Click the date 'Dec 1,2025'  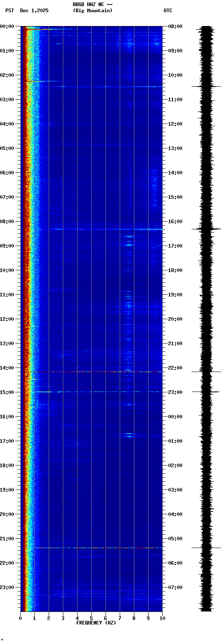tap(34, 11)
